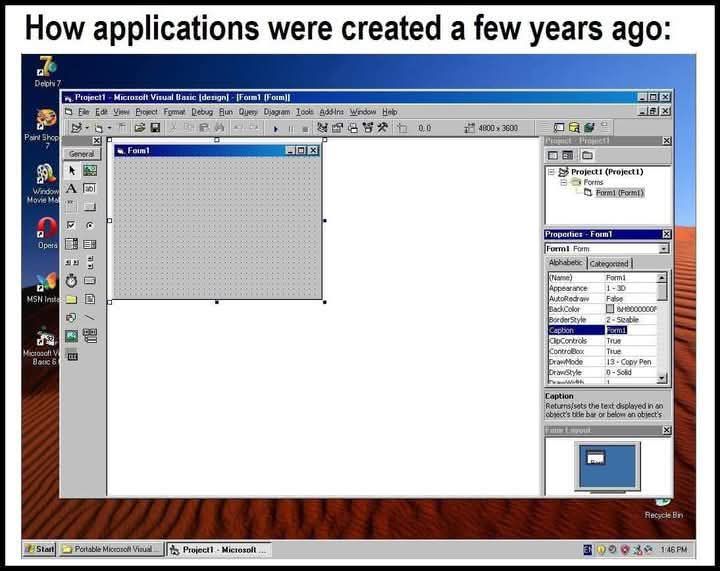Select the horizontal scroll bar control
Image resolution: width=720 pixels, height=571 pixels.
tap(72, 262)
